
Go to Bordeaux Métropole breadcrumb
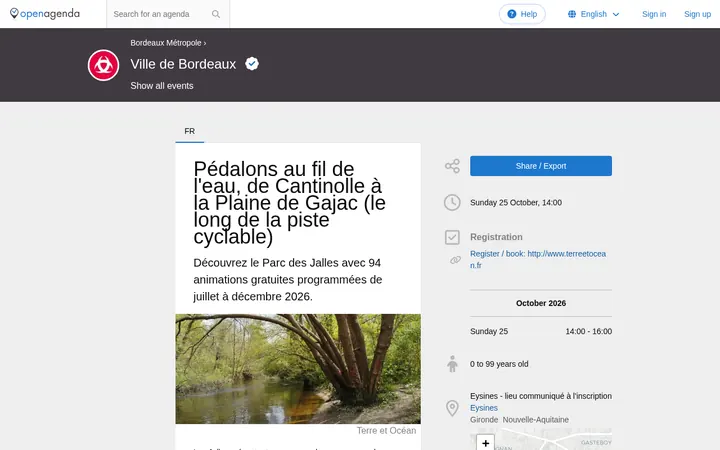point(166,43)
